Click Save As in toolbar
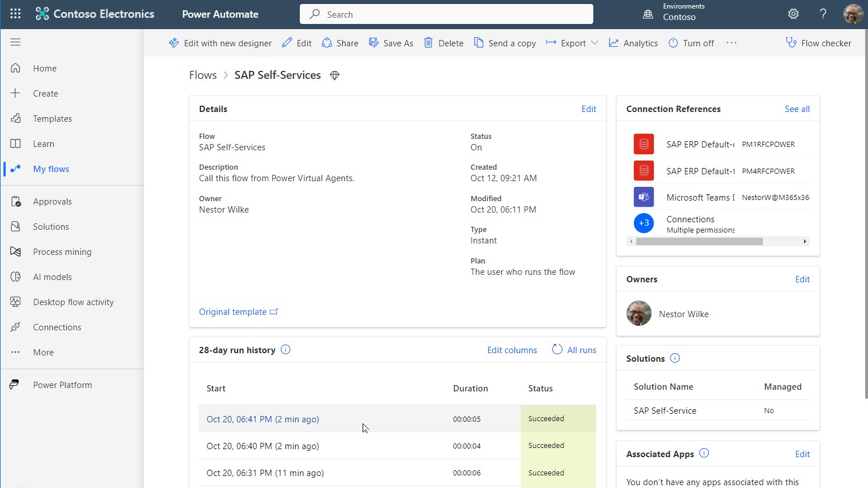 [x=391, y=43]
